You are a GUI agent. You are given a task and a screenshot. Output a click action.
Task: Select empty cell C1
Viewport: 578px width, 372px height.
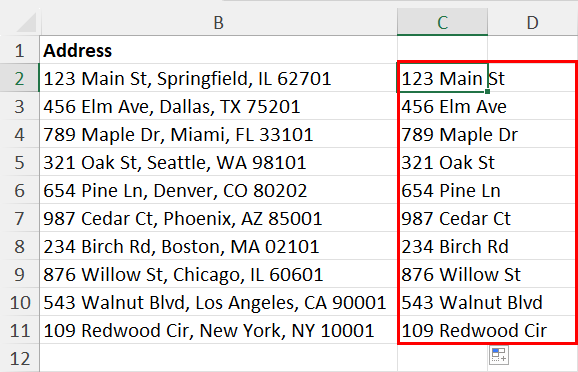442,50
